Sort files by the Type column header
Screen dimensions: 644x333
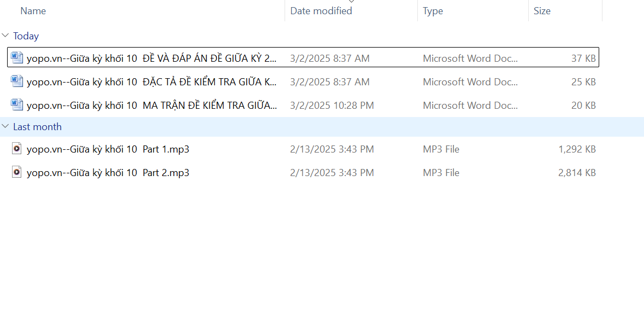433,11
